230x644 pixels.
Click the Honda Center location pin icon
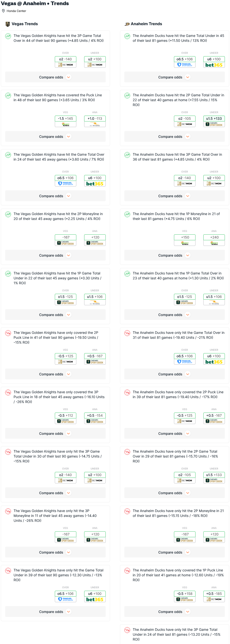(3, 11)
